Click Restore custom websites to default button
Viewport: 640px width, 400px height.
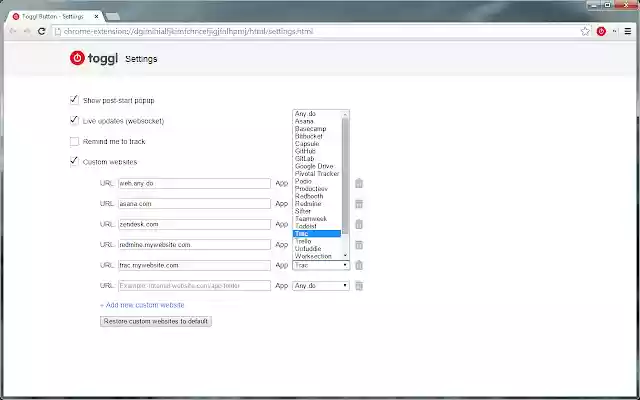coord(156,321)
